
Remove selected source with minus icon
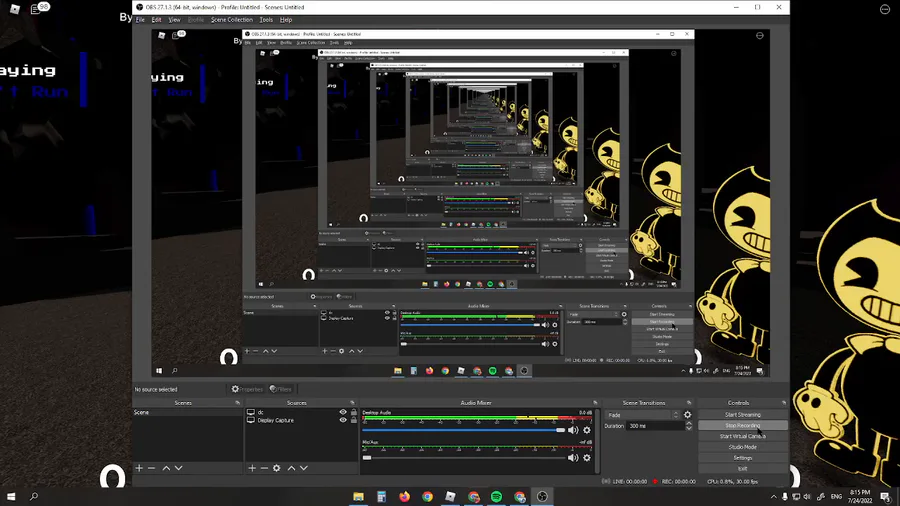[264, 468]
